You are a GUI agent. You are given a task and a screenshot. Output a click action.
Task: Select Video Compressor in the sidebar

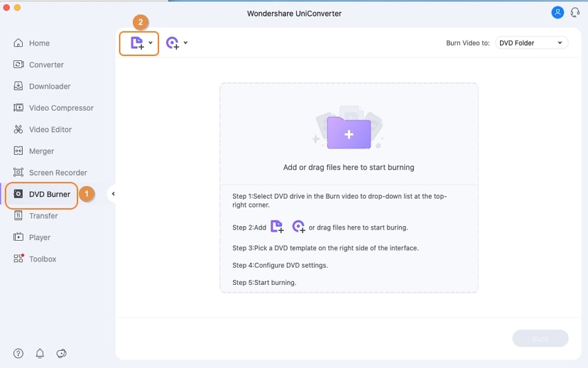click(62, 108)
